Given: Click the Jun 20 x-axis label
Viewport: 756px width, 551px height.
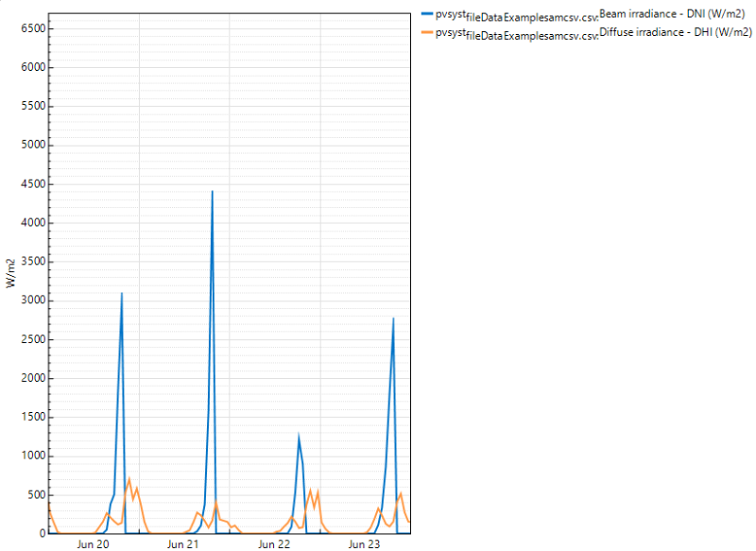Looking at the screenshot, I should tap(94, 544).
